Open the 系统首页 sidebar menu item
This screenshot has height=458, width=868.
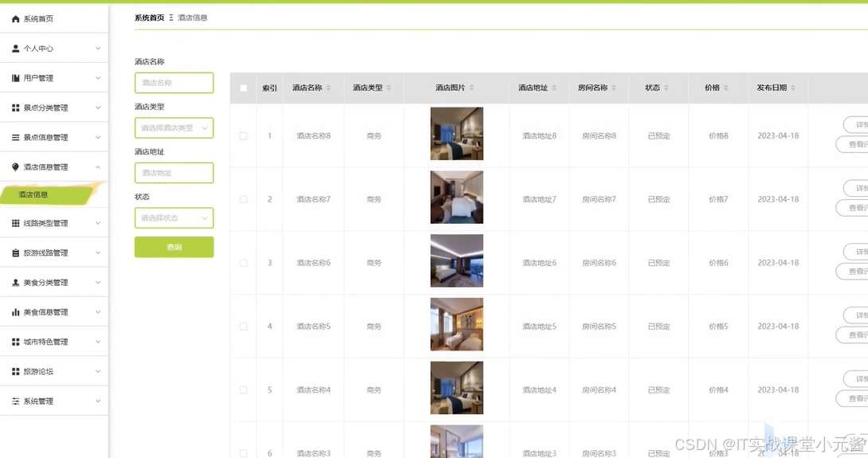coord(54,19)
